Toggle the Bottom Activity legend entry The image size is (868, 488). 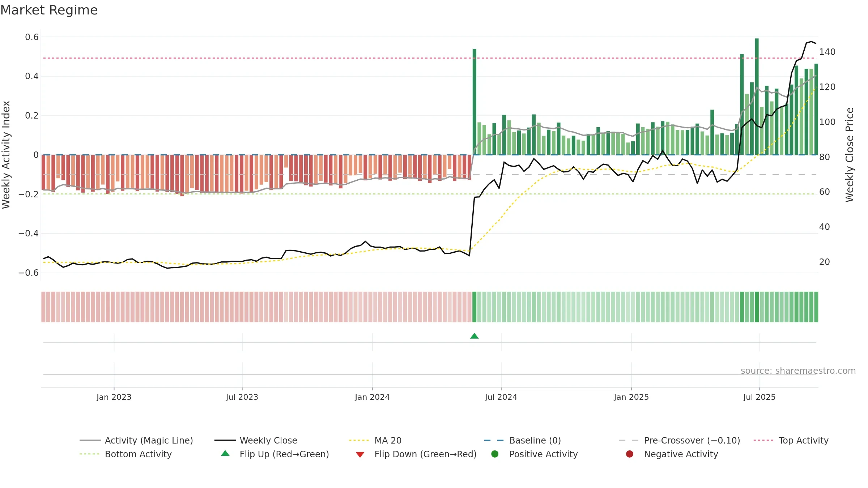pyautogui.click(x=125, y=454)
